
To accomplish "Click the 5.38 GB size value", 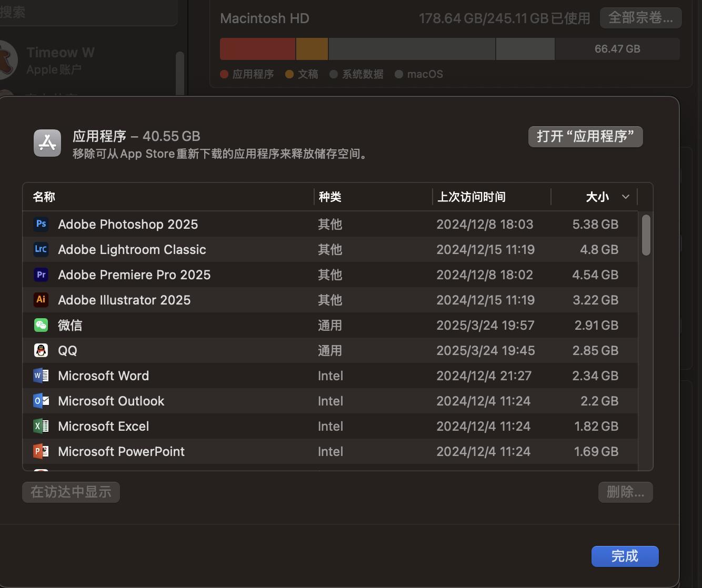I will pyautogui.click(x=595, y=224).
